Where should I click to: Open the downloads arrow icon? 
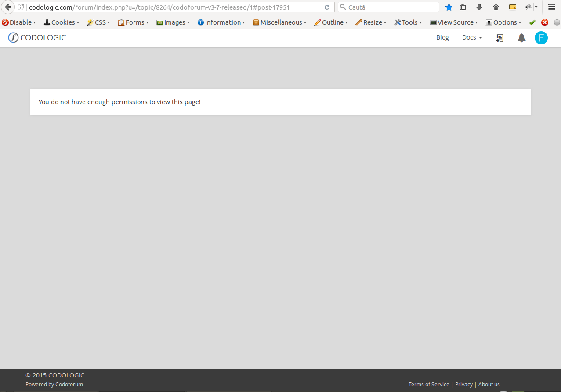479,7
